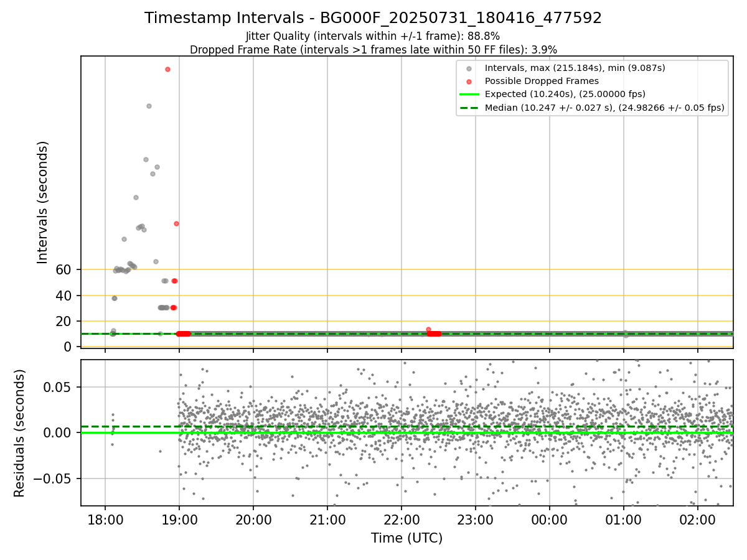Click the '22:00' x-axis tick label

point(402,520)
